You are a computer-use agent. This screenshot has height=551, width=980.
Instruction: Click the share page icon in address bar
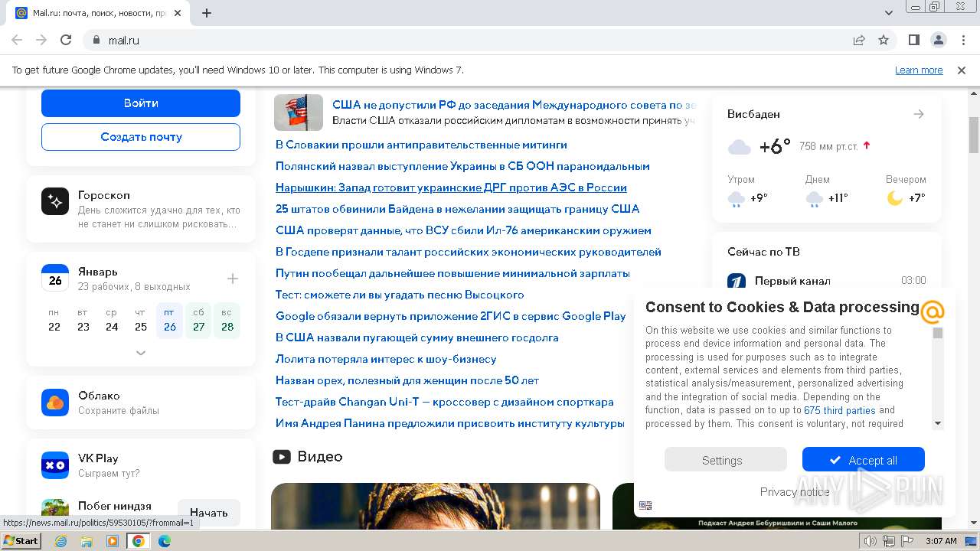pyautogui.click(x=859, y=40)
